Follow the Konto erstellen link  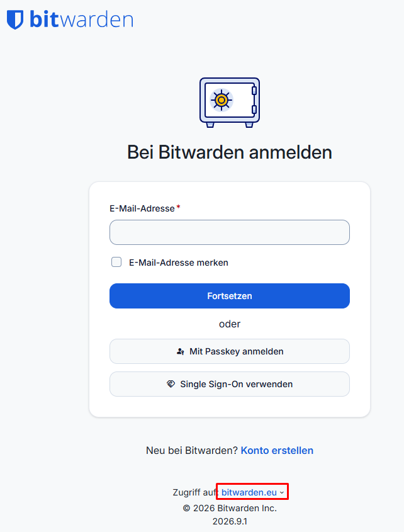click(x=277, y=450)
